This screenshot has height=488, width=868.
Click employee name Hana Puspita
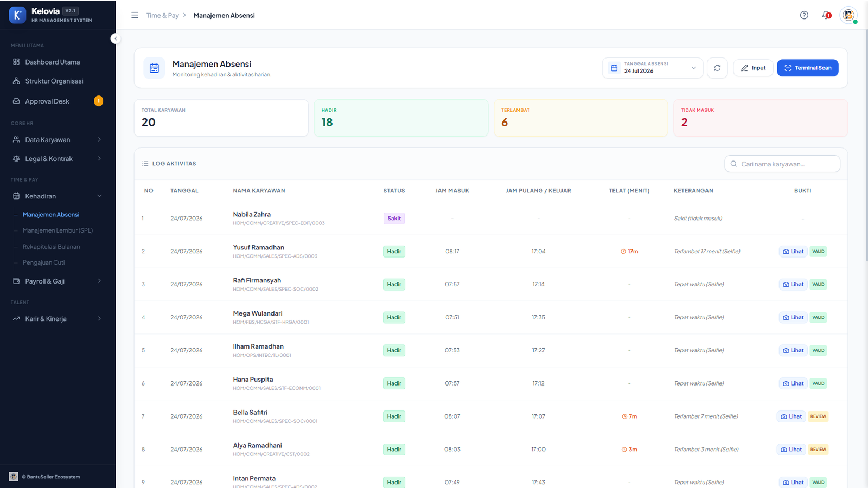coord(253,380)
